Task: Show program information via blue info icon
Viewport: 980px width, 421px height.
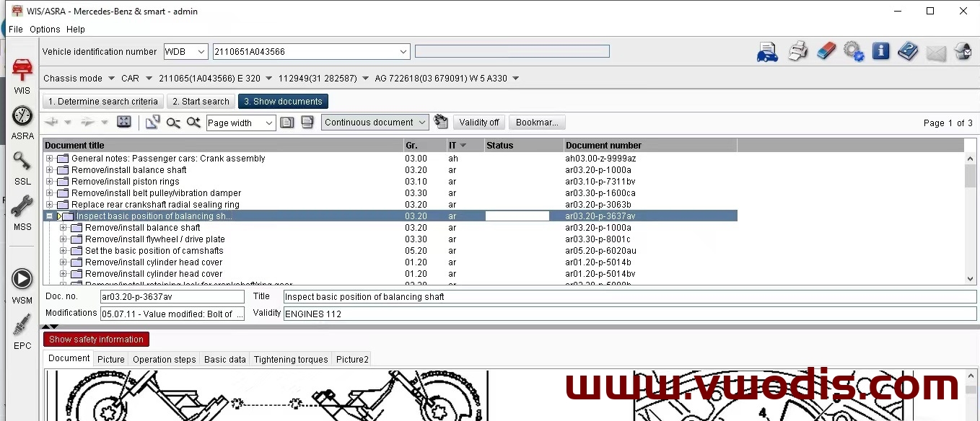Action: click(x=880, y=51)
